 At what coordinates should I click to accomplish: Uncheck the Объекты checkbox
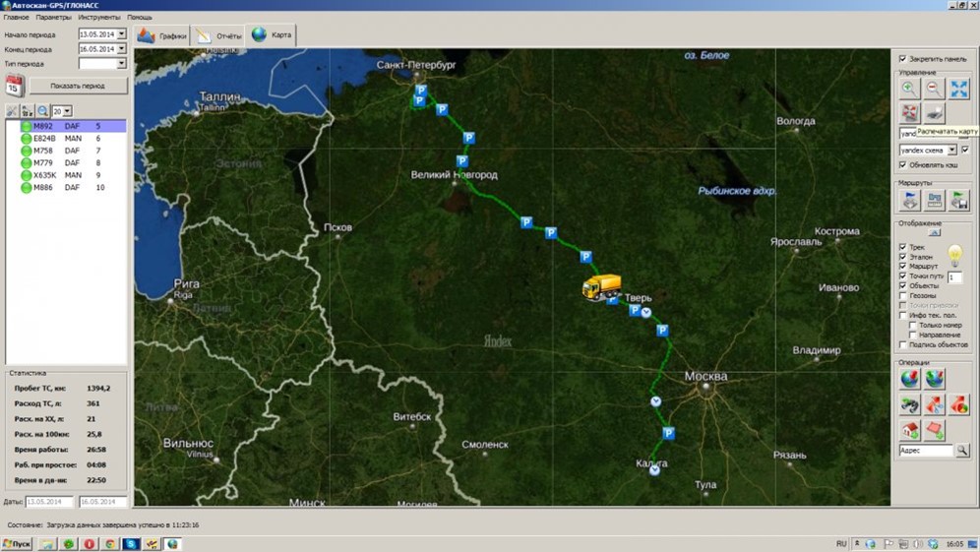[x=902, y=285]
